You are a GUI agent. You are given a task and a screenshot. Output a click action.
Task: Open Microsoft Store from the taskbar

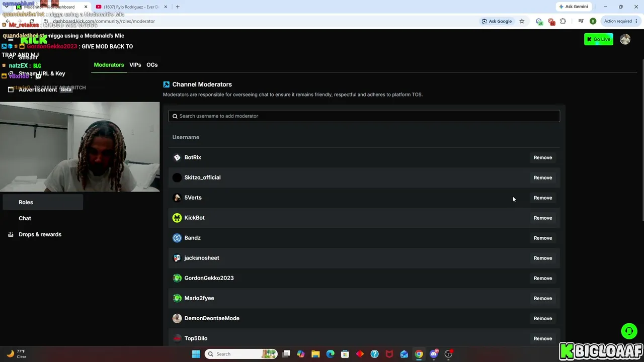345,354
